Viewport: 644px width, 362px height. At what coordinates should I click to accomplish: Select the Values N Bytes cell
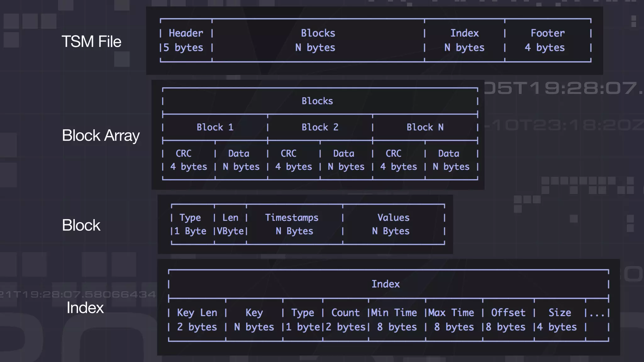[x=393, y=224]
